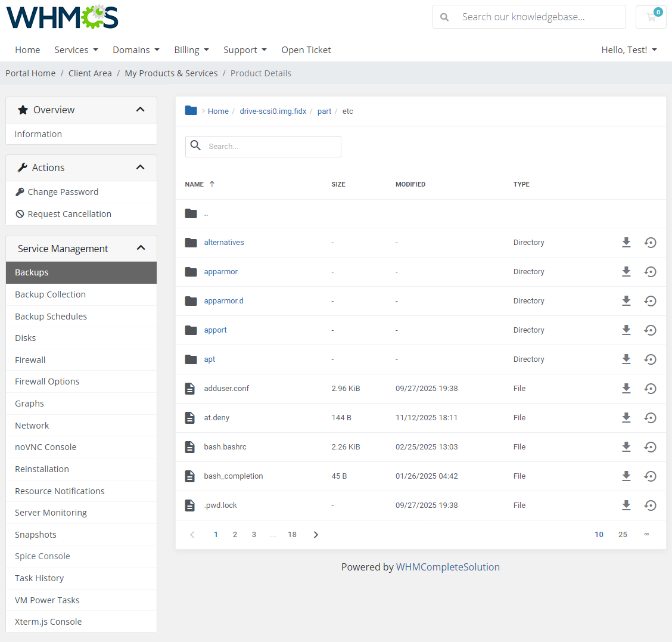The width and height of the screenshot is (672, 642).
Task: Click the WHMCS logo
Action: click(x=62, y=18)
